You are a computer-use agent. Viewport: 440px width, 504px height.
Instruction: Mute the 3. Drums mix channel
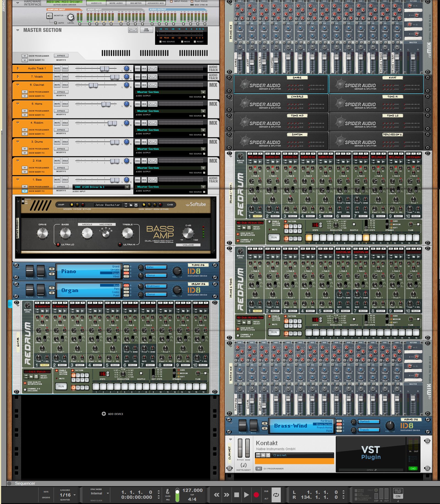(57, 142)
